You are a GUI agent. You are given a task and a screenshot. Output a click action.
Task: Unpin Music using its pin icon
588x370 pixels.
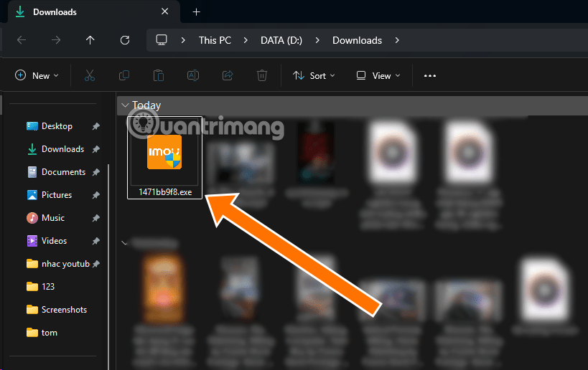pyautogui.click(x=96, y=217)
